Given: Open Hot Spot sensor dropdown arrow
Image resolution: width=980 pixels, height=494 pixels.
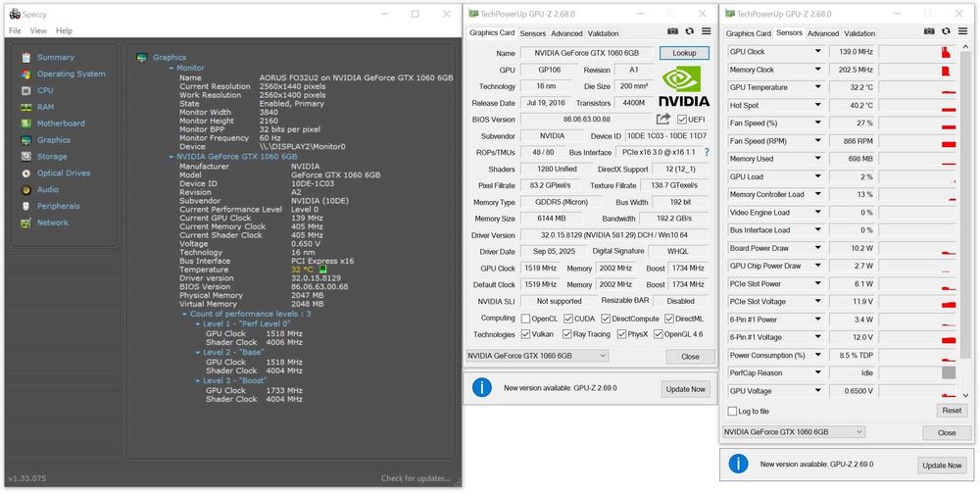Looking at the screenshot, I should click(x=817, y=106).
